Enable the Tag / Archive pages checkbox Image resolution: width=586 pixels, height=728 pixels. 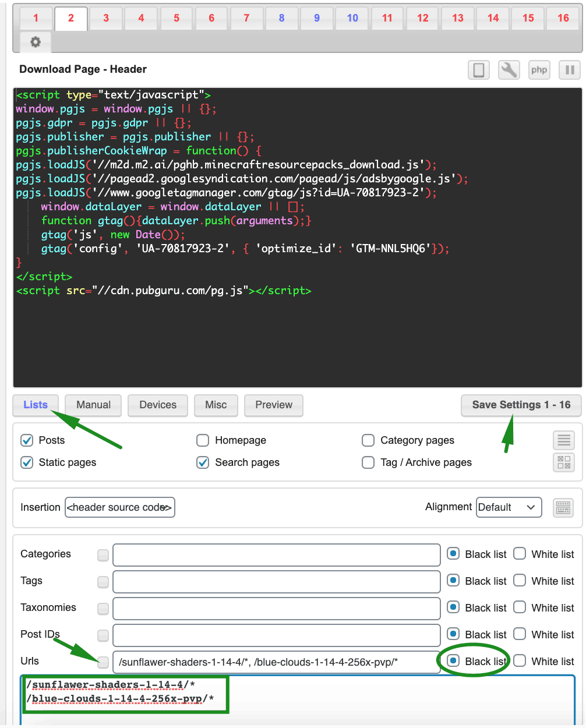[368, 462]
